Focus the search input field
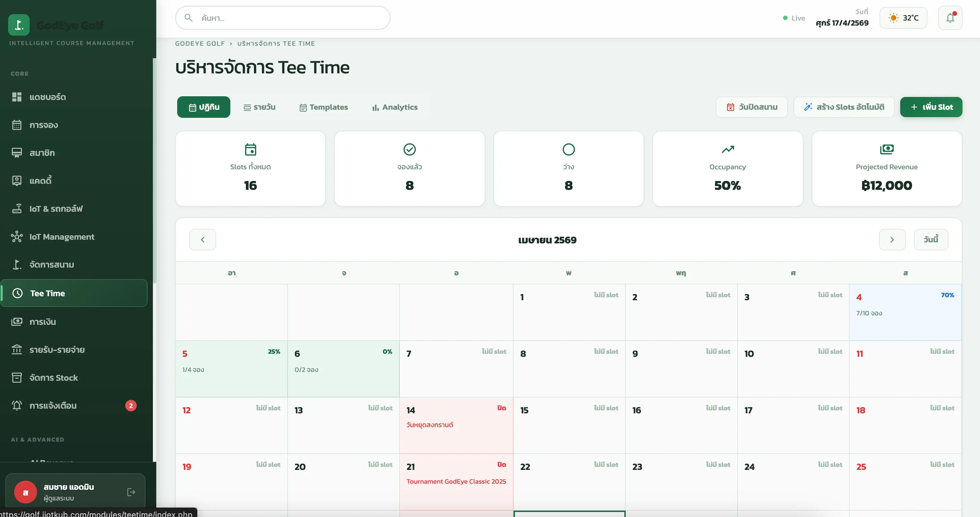This screenshot has width=980, height=517. [283, 18]
